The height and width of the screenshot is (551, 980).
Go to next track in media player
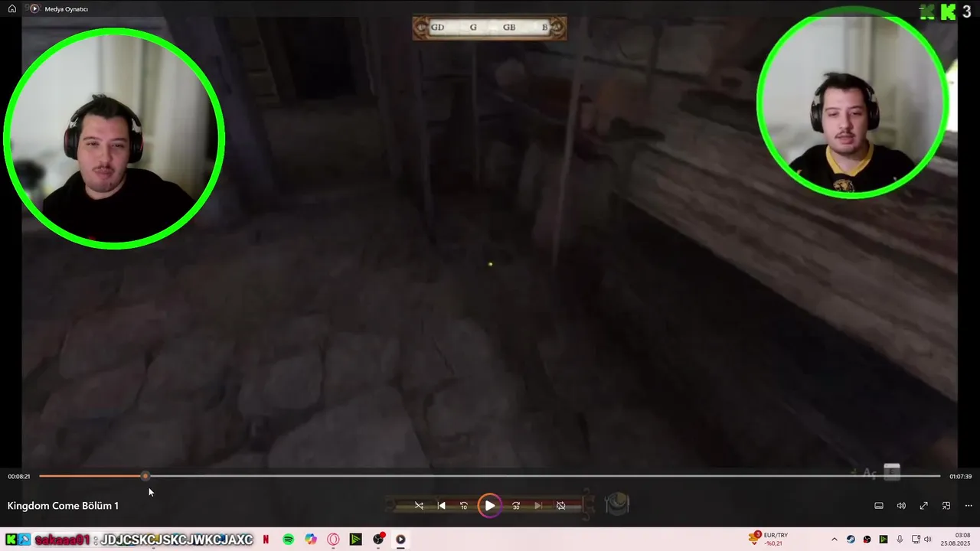[538, 506]
